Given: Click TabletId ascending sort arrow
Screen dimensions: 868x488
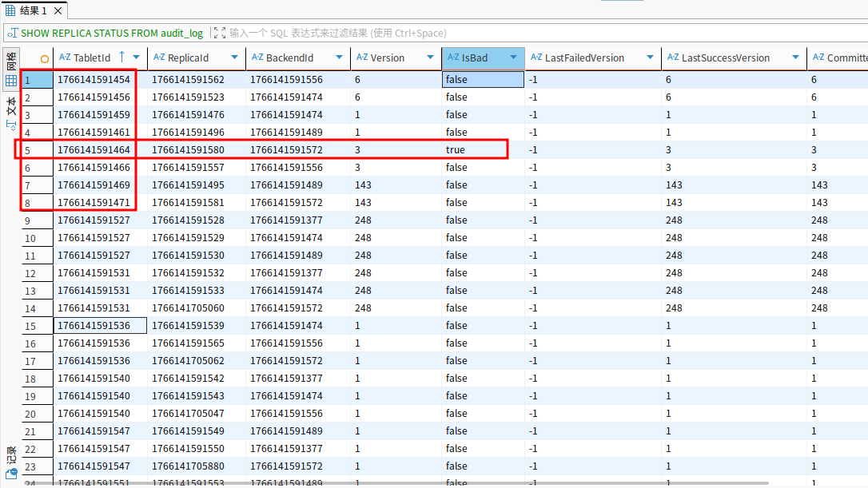Looking at the screenshot, I should pyautogui.click(x=121, y=57).
